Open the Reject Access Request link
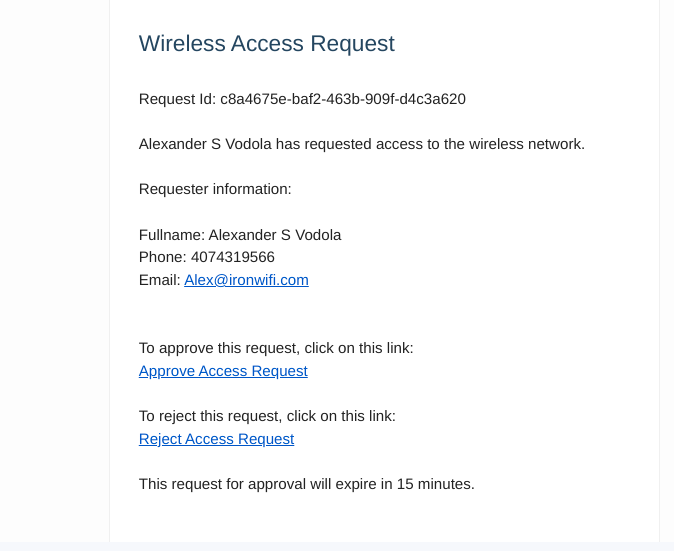Screen dimensions: 674x551 pos(216,439)
